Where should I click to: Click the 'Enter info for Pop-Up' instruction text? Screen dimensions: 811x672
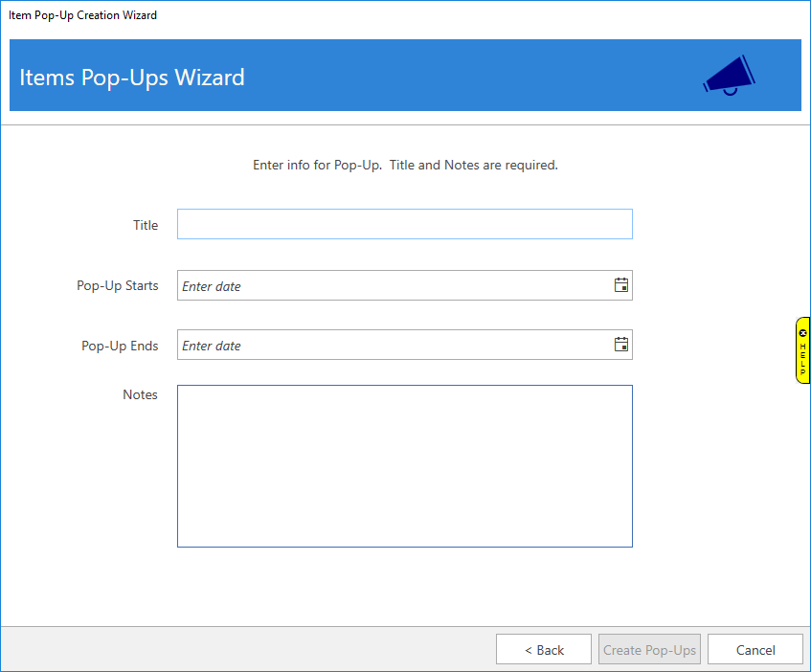click(x=405, y=165)
